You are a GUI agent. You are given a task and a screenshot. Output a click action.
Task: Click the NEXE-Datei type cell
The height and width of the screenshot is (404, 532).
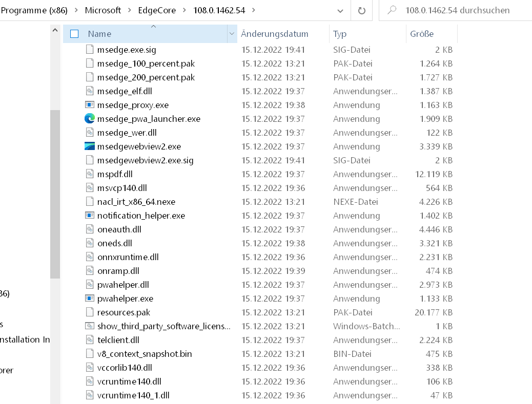[356, 202]
